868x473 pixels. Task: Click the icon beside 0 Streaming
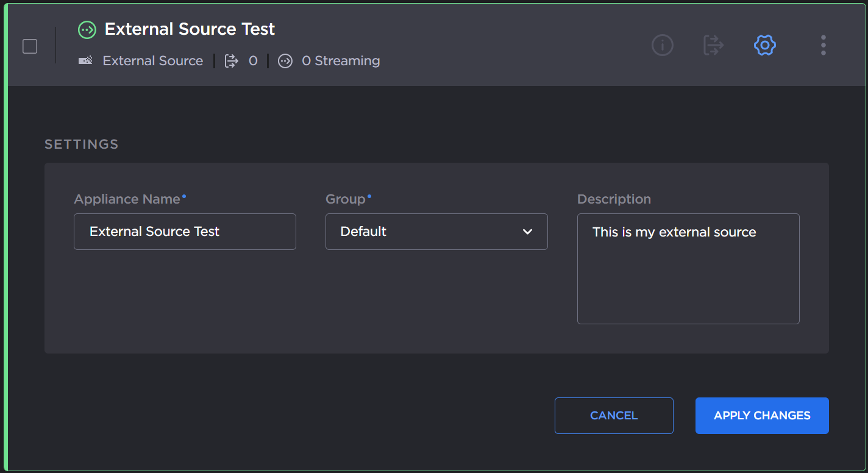coord(285,61)
